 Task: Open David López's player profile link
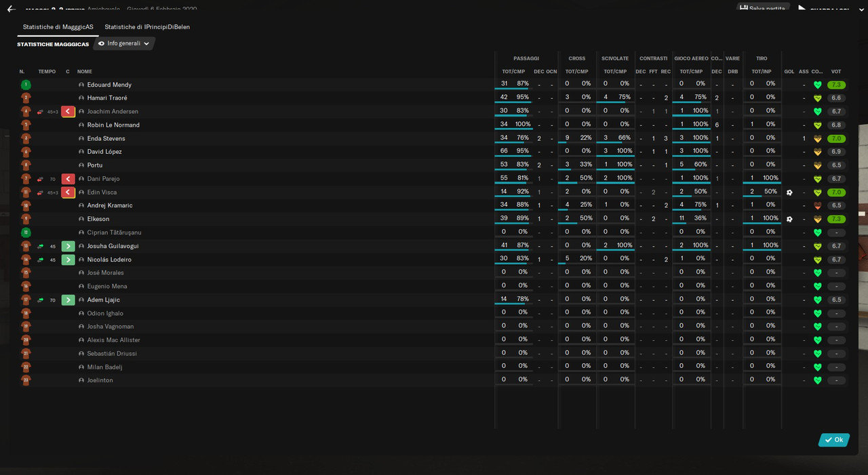(104, 152)
